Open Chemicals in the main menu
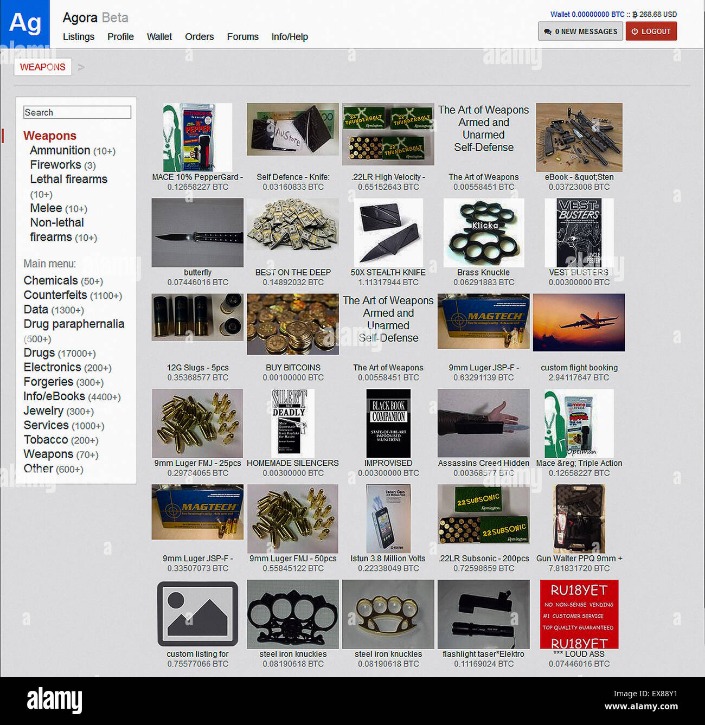The width and height of the screenshot is (705, 725). click(63, 281)
